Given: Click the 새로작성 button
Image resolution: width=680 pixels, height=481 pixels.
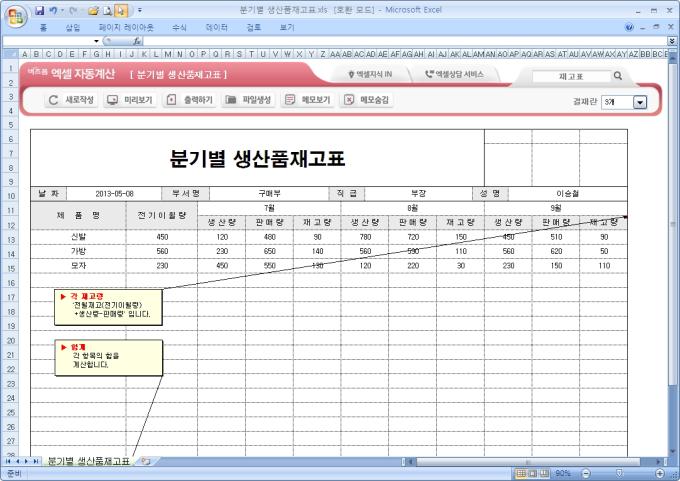Looking at the screenshot, I should [x=71, y=100].
